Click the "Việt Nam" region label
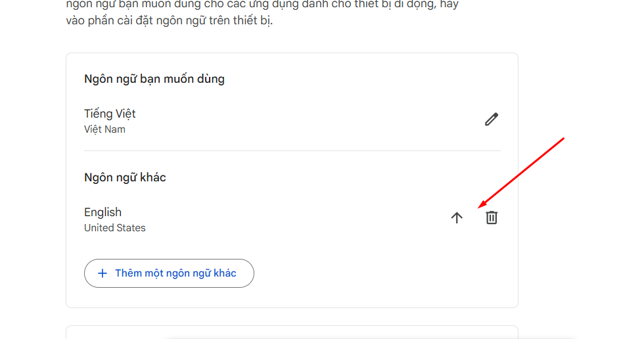Screen dimensions: 644x339 coord(104,129)
